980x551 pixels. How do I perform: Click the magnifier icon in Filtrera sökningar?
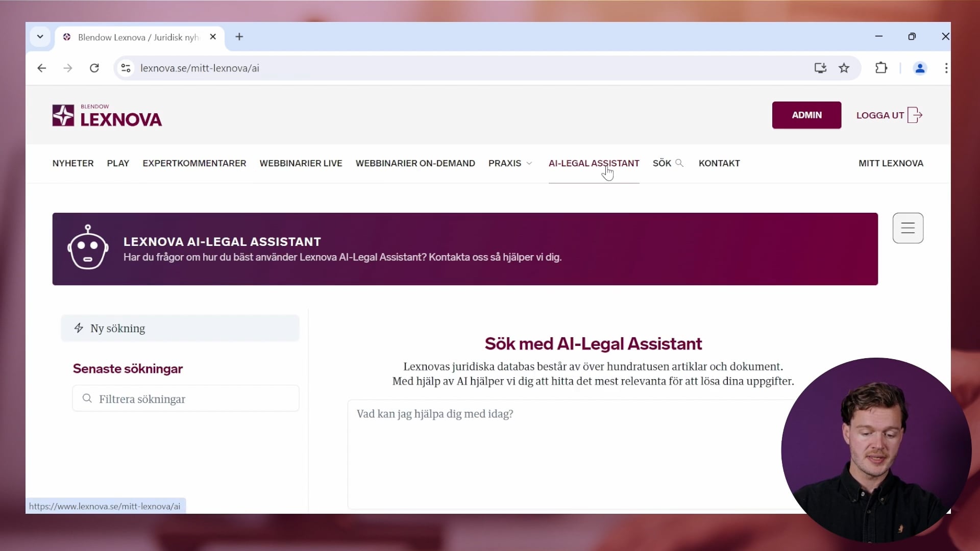pyautogui.click(x=87, y=398)
